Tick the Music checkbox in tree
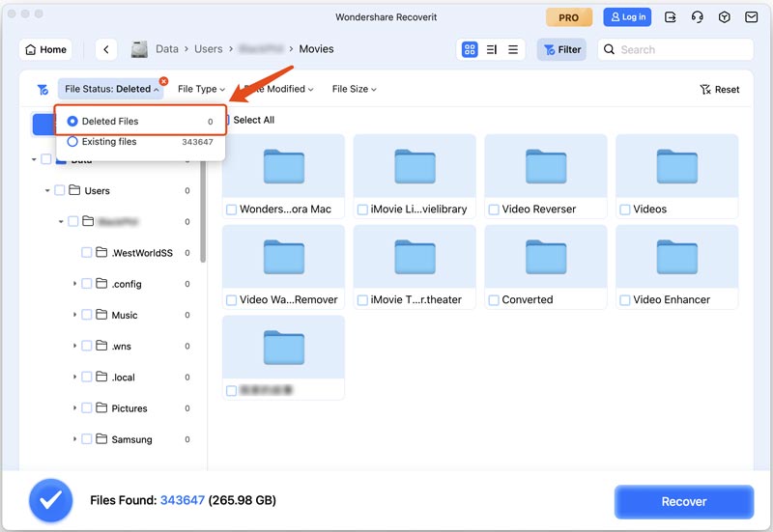Viewport: 773px width, 532px height. 87,316
